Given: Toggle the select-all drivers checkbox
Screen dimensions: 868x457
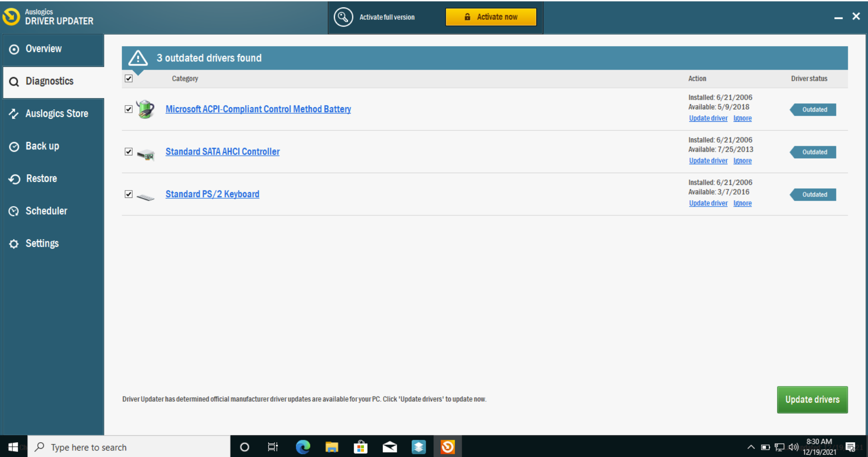Looking at the screenshot, I should [129, 78].
